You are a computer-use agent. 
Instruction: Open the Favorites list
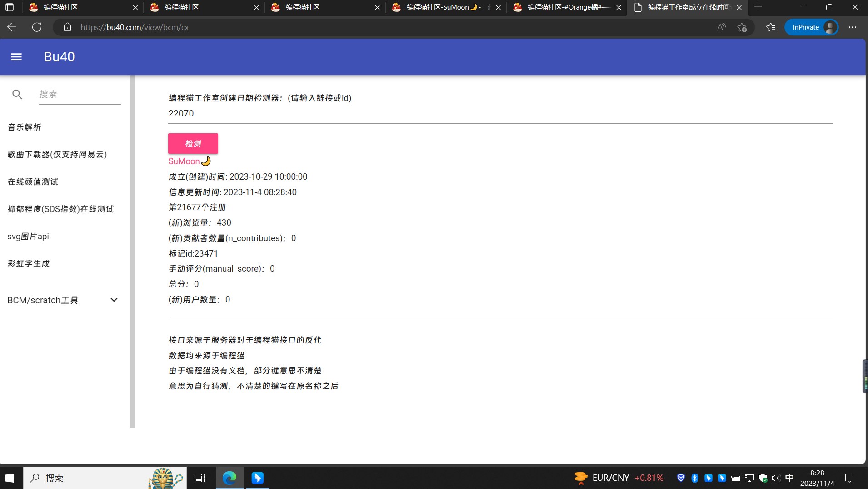pos(771,27)
